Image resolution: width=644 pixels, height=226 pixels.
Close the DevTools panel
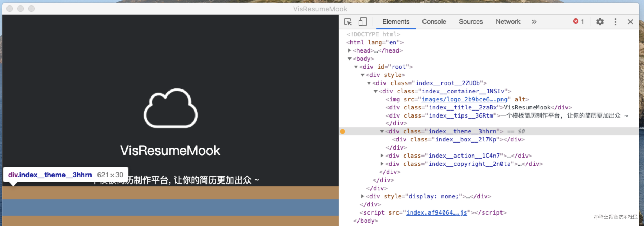630,22
